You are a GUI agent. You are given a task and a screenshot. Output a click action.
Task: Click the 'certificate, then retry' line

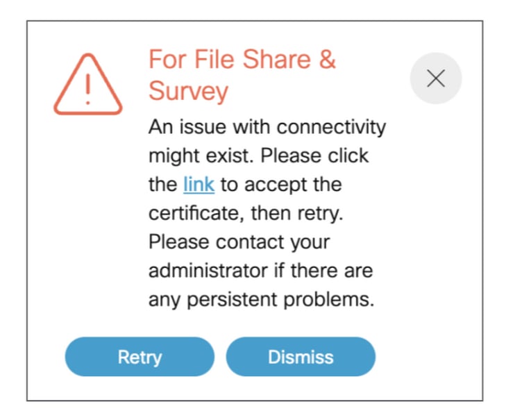tap(246, 213)
